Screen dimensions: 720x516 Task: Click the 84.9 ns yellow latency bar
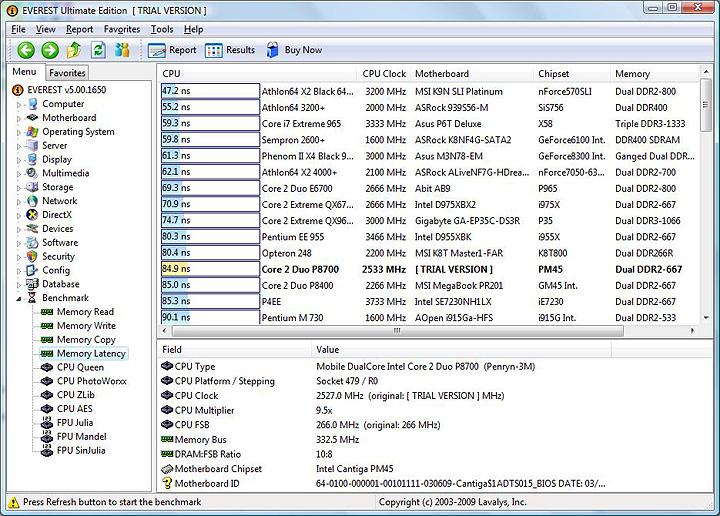[210, 269]
